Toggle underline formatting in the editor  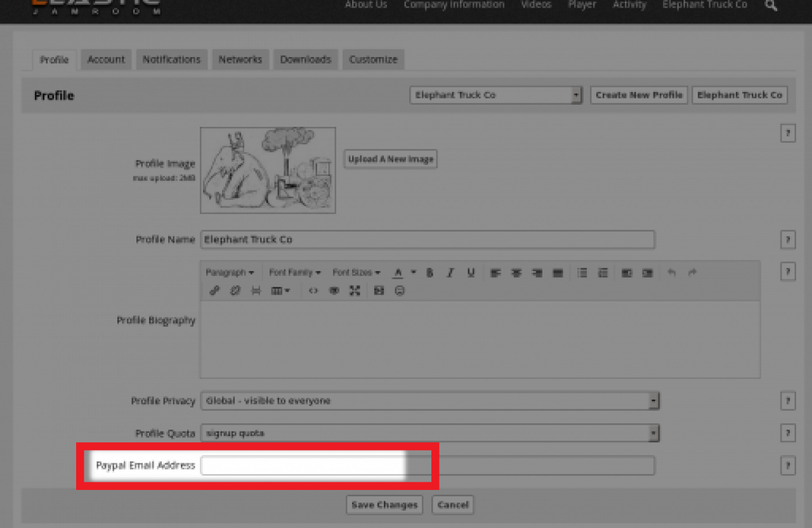[x=471, y=273]
